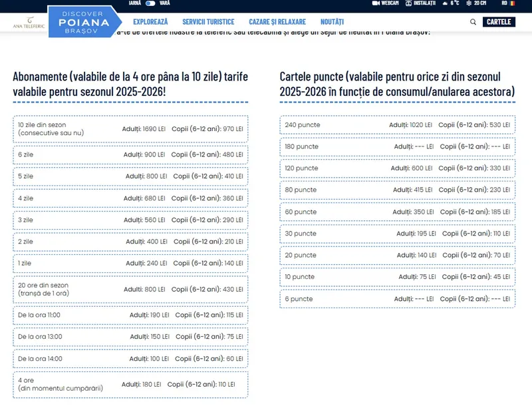Click the temperature weather cloud icon

pos(444,3)
